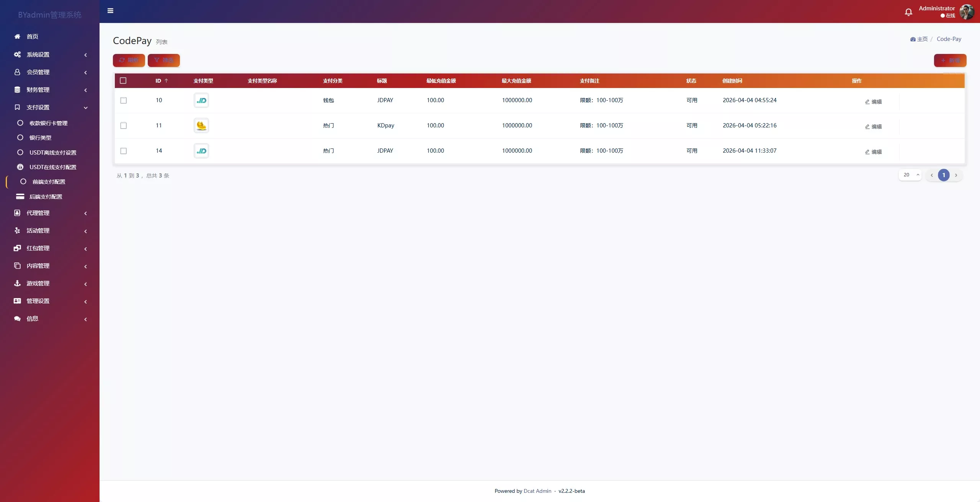Screen dimensions: 980x502
Task: Click the 信息 chat bubbles icon
Action: pos(17,318)
